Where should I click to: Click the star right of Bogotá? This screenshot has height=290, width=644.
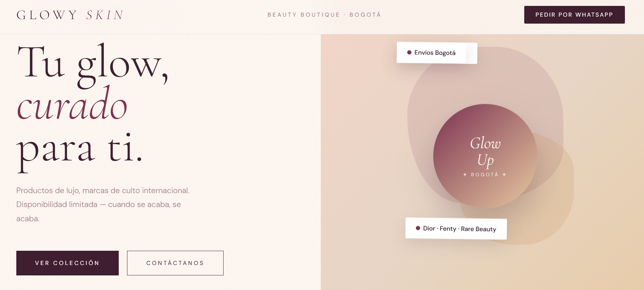tap(504, 174)
